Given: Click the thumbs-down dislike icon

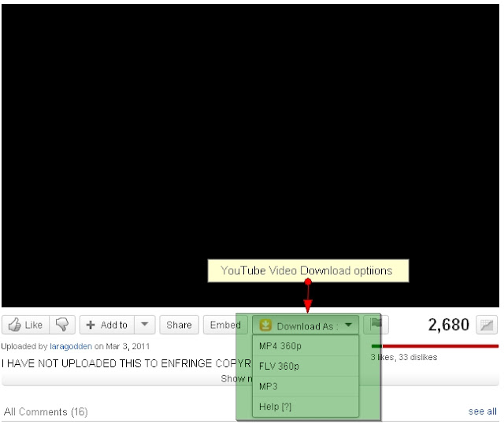Looking at the screenshot, I should [62, 325].
